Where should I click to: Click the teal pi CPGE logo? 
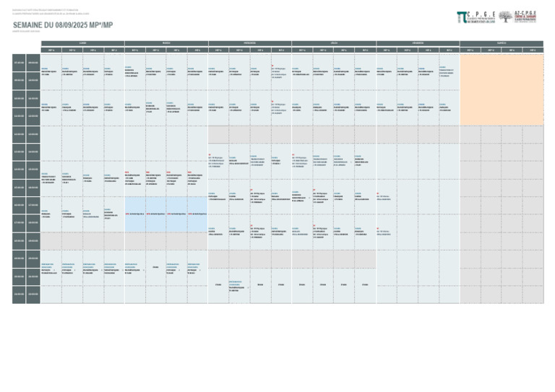(x=476, y=17)
